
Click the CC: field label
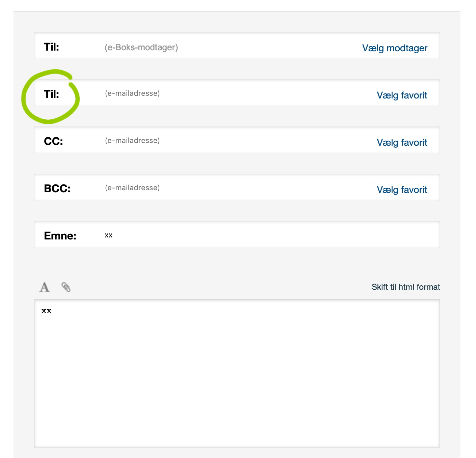tap(53, 141)
